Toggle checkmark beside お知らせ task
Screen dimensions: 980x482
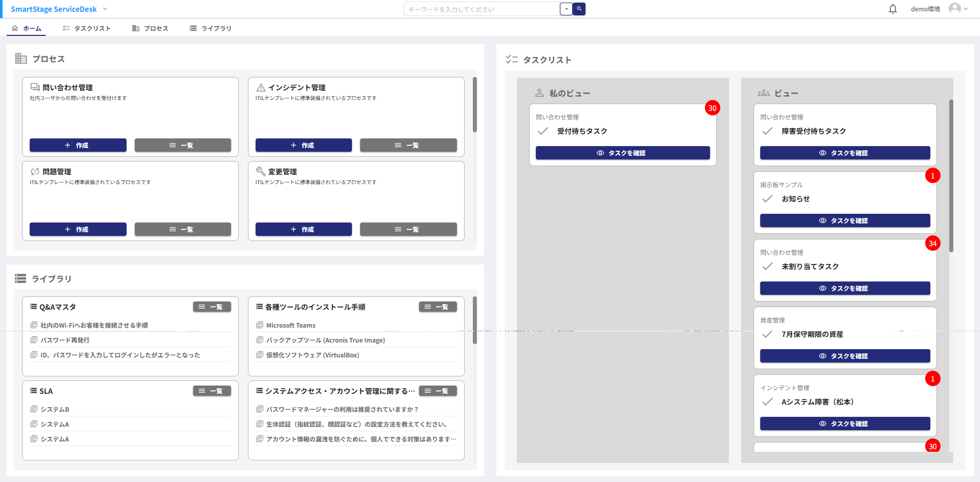coord(767,199)
